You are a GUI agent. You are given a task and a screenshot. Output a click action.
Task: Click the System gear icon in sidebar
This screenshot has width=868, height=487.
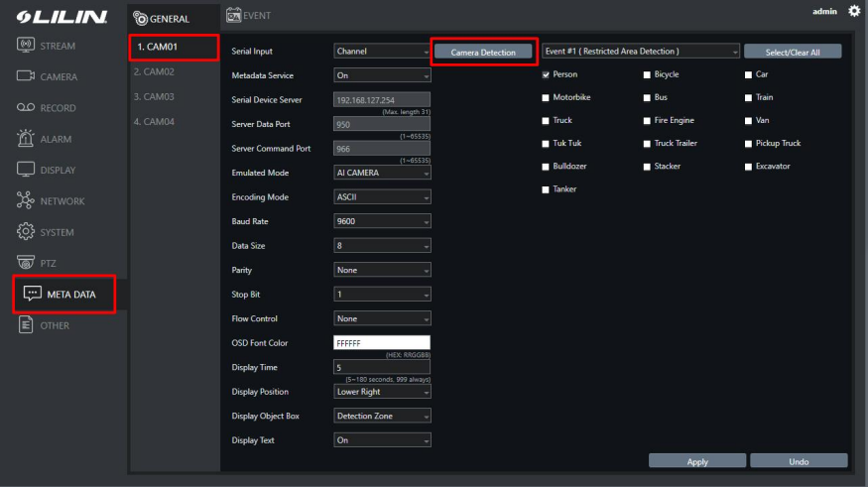(26, 231)
